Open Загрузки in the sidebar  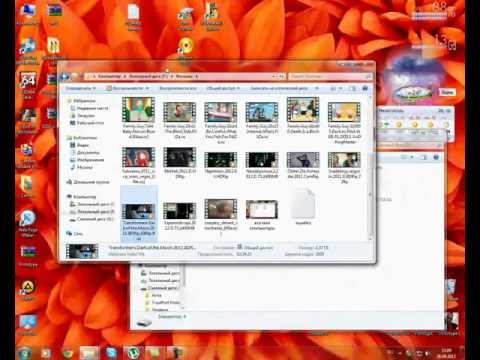[x=83, y=115]
